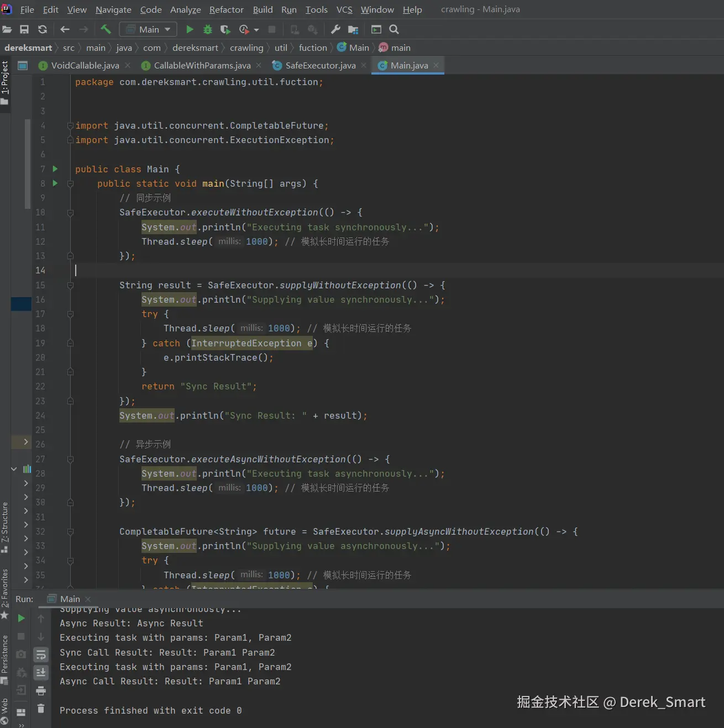Image resolution: width=724 pixels, height=728 pixels.
Task: Switch to the SafeExecutor.java tab
Action: coord(320,65)
